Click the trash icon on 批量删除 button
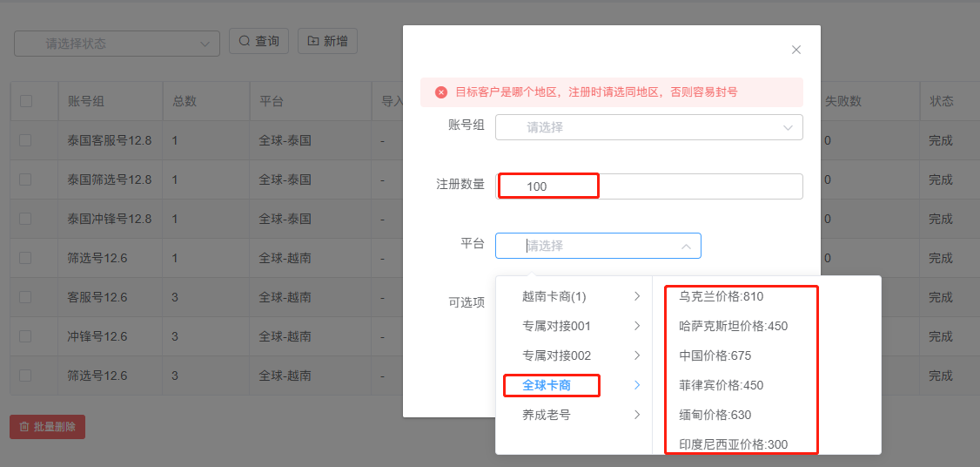980x467 pixels. (24, 427)
